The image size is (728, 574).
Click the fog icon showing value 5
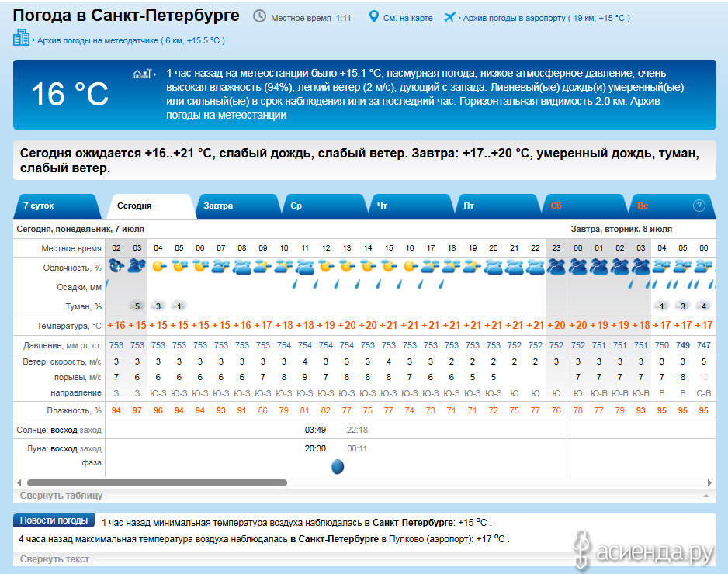pyautogui.click(x=137, y=306)
